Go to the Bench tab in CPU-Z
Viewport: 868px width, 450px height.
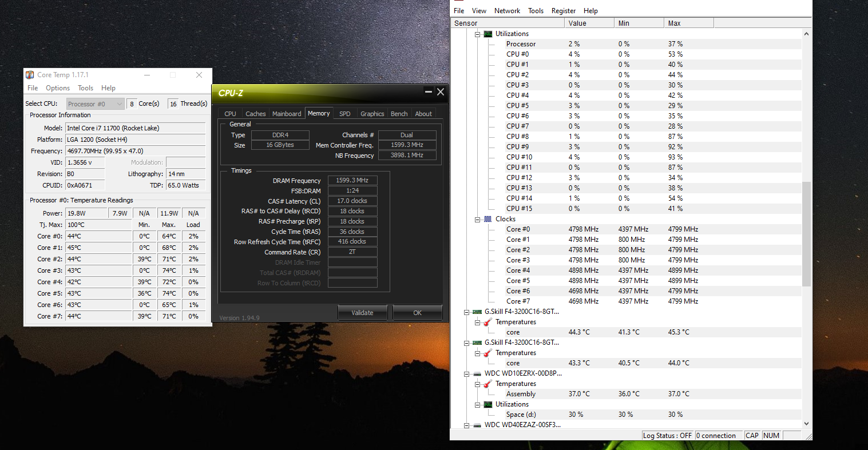(399, 114)
